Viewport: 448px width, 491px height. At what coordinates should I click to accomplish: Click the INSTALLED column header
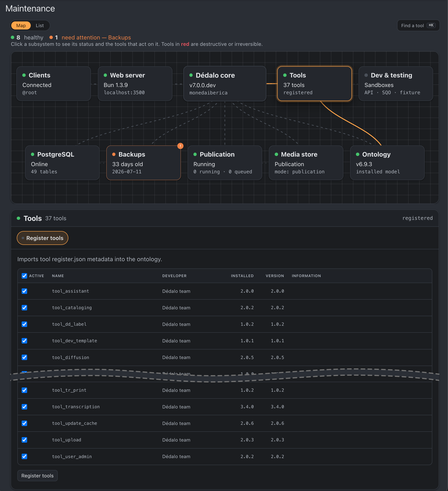point(242,276)
